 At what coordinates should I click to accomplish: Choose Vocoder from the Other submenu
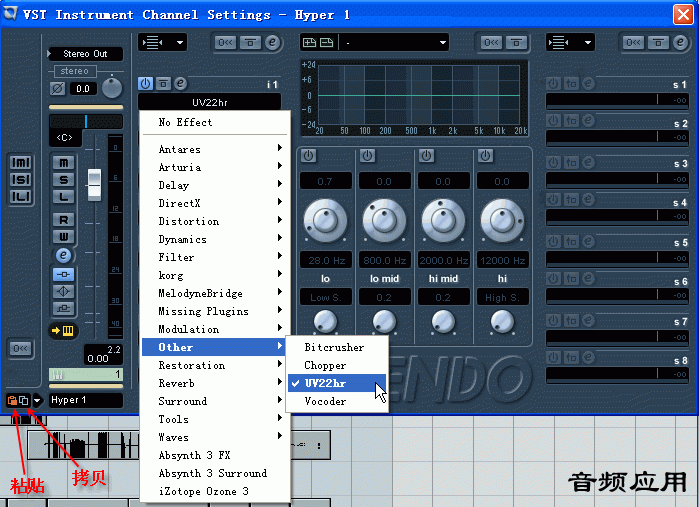tap(337, 401)
